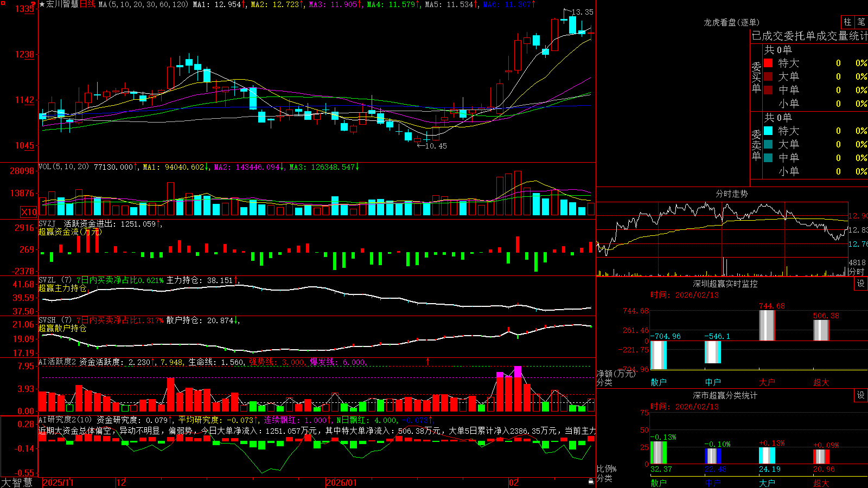Click the cyan 特大 sell-order swatch
This screenshot has height=488, width=868.
point(768,131)
